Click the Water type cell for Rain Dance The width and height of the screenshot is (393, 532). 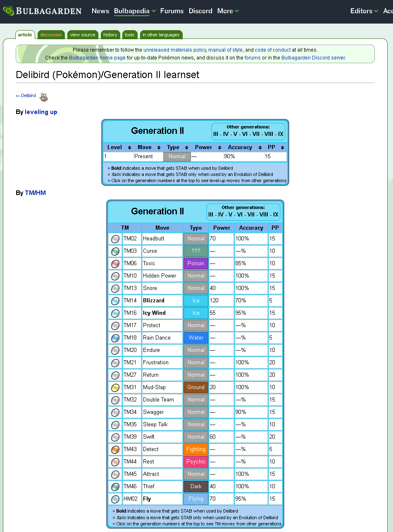click(x=196, y=338)
